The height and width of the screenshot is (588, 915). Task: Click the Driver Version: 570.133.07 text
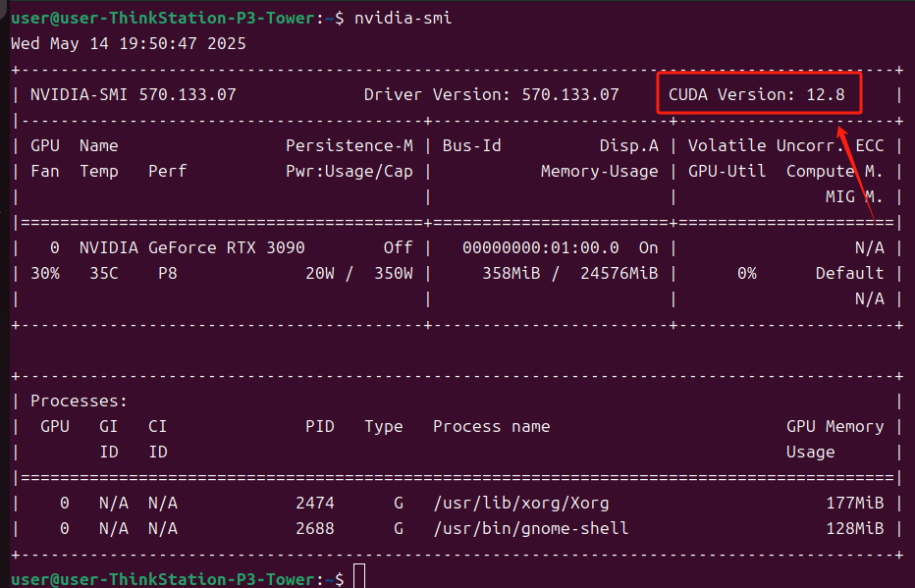[x=491, y=94]
